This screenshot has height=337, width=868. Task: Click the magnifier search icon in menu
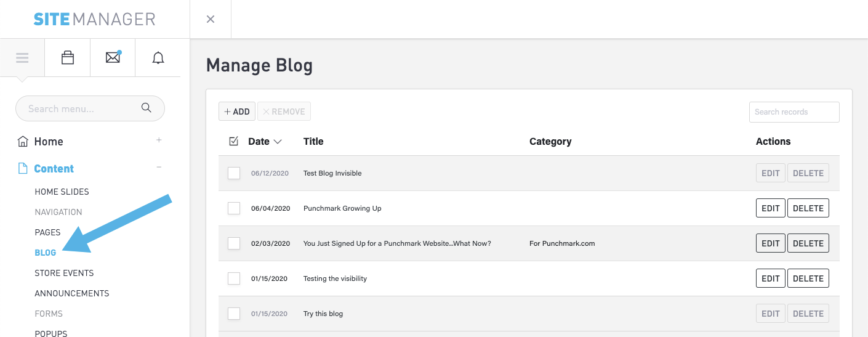click(x=147, y=108)
